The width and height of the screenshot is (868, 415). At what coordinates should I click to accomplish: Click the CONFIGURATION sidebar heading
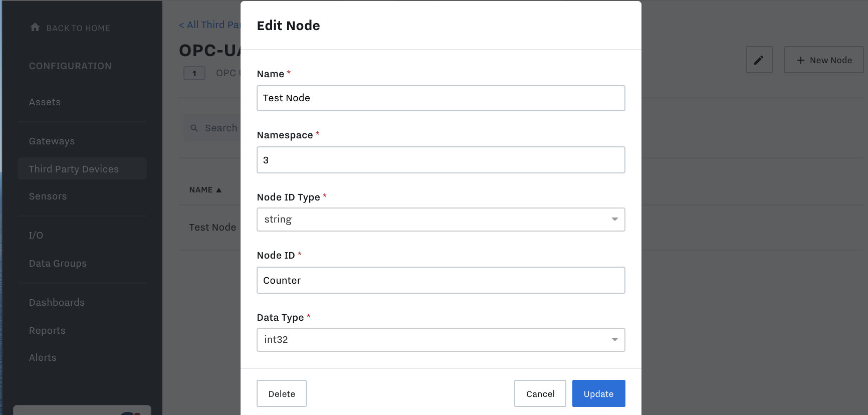(70, 66)
